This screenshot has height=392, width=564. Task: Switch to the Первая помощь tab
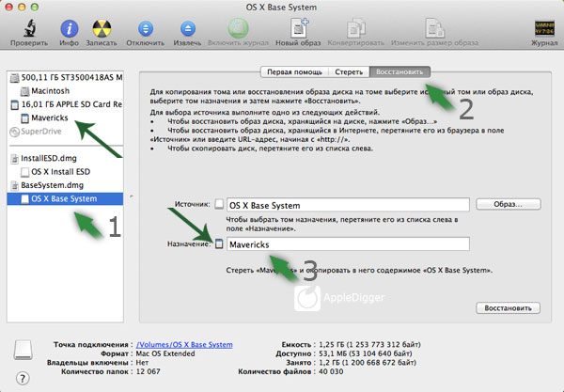pyautogui.click(x=293, y=71)
